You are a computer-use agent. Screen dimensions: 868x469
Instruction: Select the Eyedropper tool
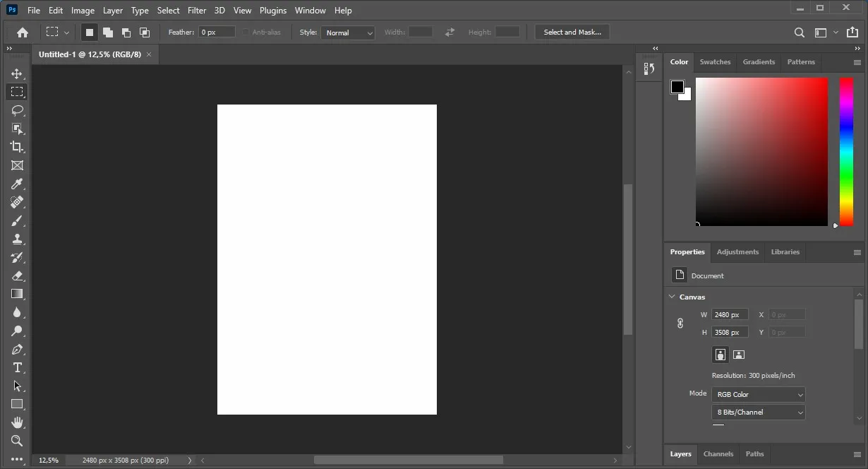click(17, 184)
